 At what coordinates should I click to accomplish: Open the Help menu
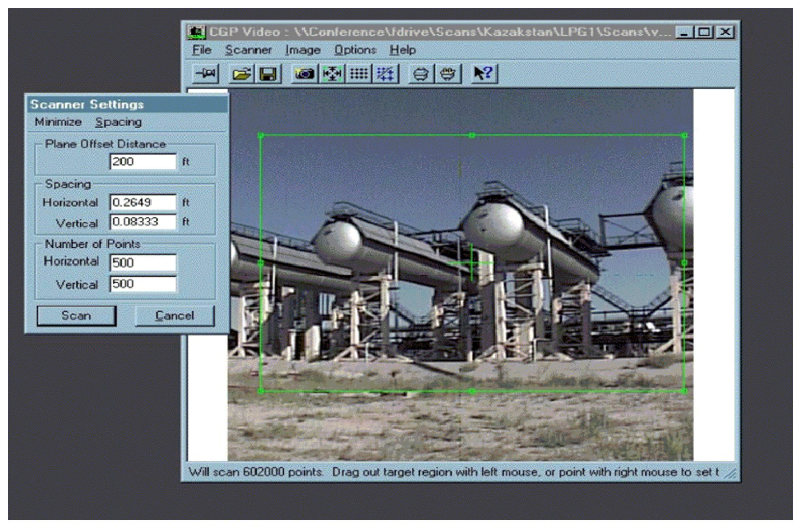[x=403, y=50]
